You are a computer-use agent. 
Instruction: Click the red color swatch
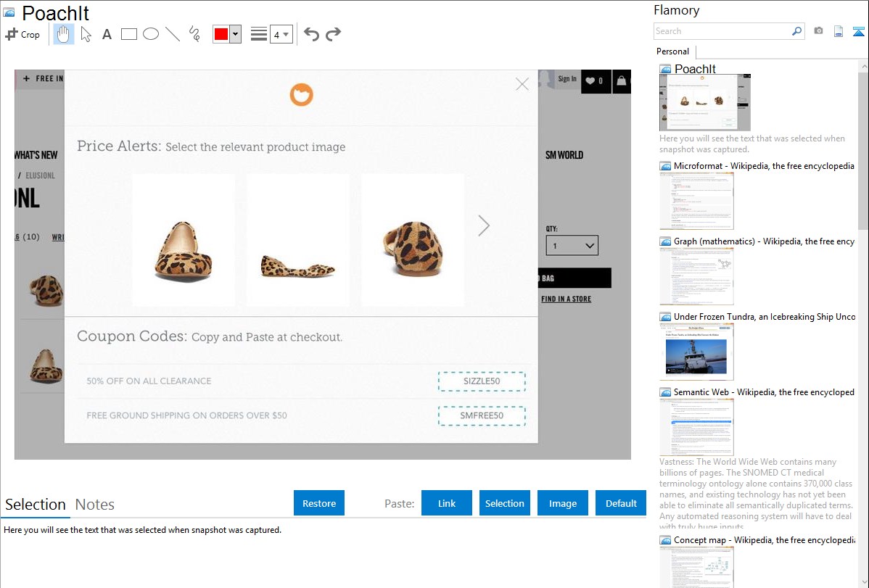[221, 34]
